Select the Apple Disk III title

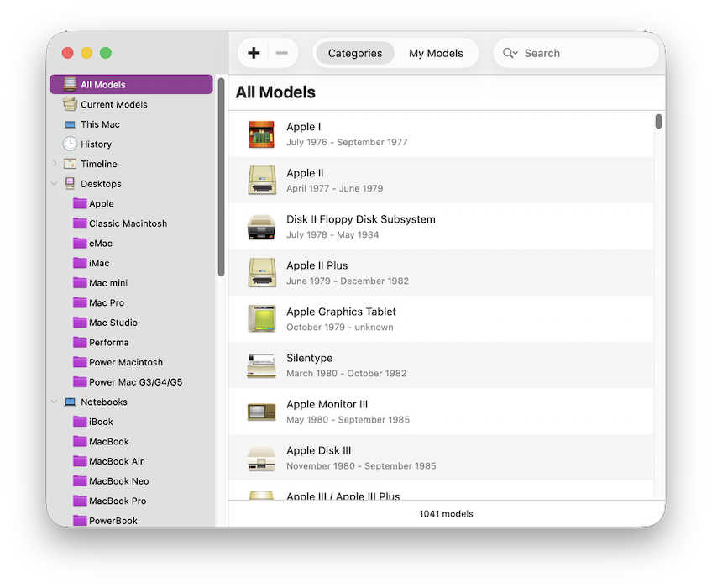click(x=319, y=451)
